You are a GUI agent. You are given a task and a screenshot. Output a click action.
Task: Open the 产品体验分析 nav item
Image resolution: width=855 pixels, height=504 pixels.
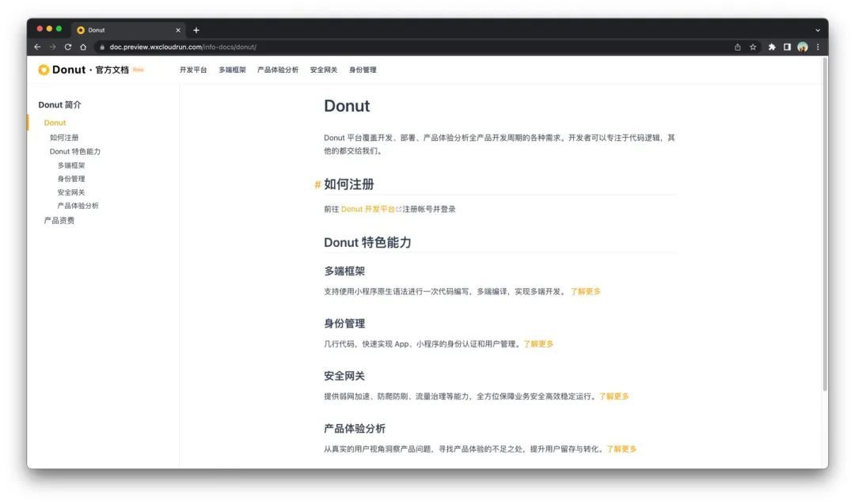click(278, 70)
